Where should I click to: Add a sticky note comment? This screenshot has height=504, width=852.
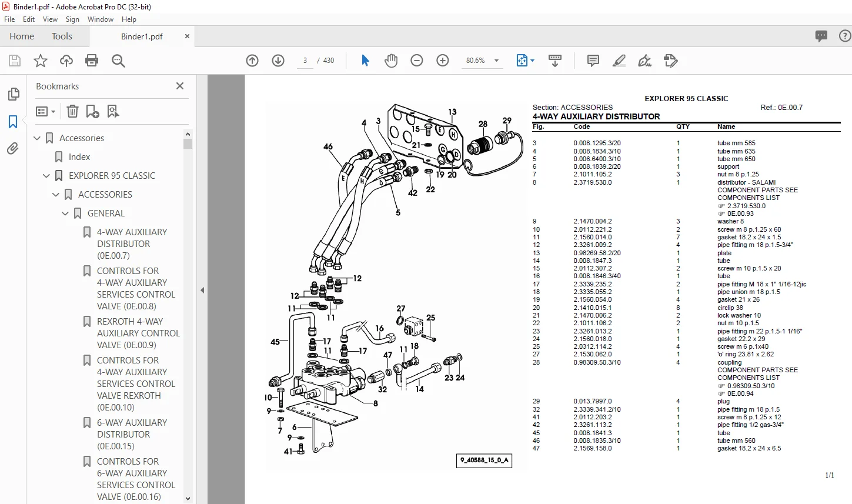point(593,61)
